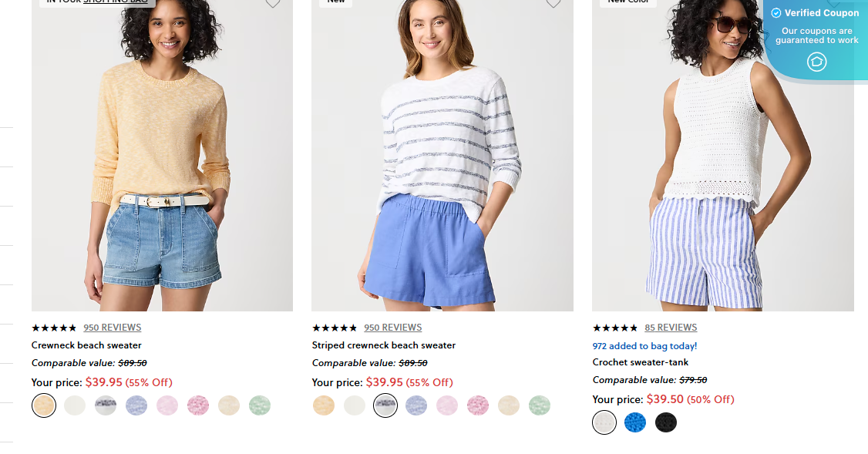Click the star rating under crewneck beach sweater

tap(54, 327)
